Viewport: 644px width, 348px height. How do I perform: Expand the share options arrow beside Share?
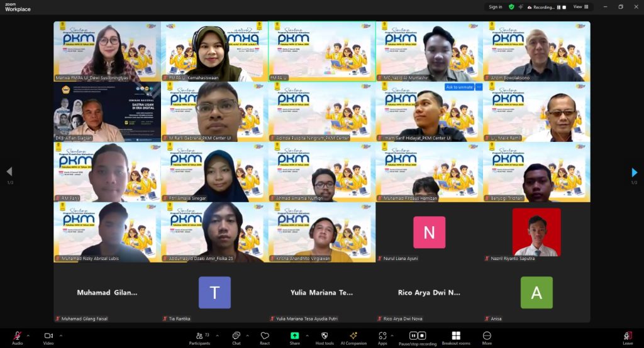click(308, 335)
